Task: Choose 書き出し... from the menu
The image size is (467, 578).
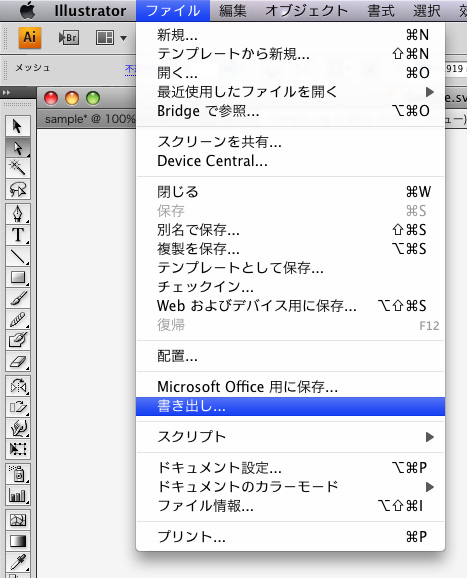Action: tap(290, 406)
